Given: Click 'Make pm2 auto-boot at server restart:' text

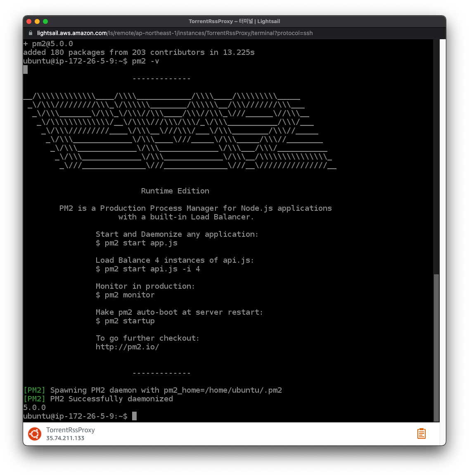Looking at the screenshot, I should (179, 312).
